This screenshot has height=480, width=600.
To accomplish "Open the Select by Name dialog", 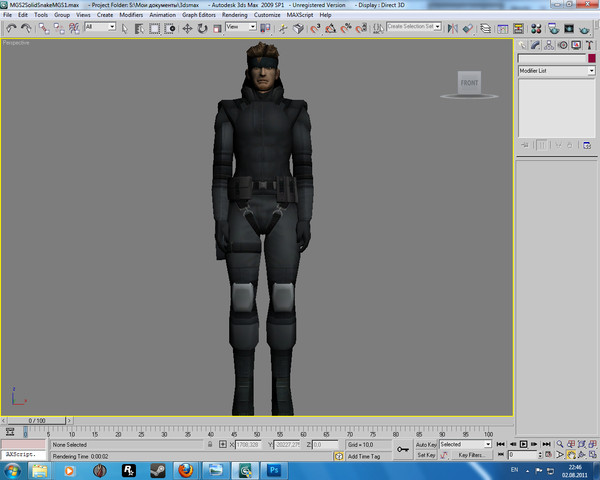I will coord(139,29).
